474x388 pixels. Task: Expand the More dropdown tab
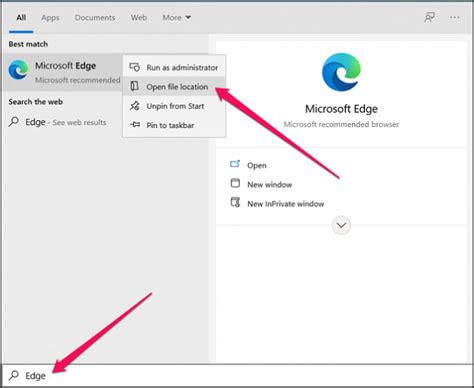[x=177, y=18]
